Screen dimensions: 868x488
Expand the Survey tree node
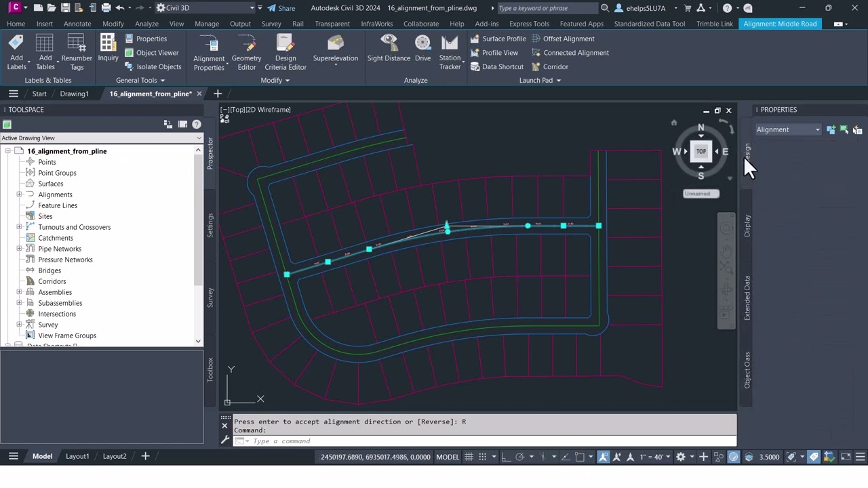tap(19, 325)
